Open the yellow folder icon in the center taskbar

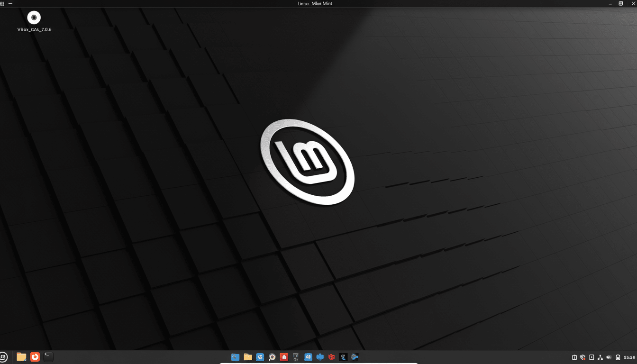coord(247,357)
